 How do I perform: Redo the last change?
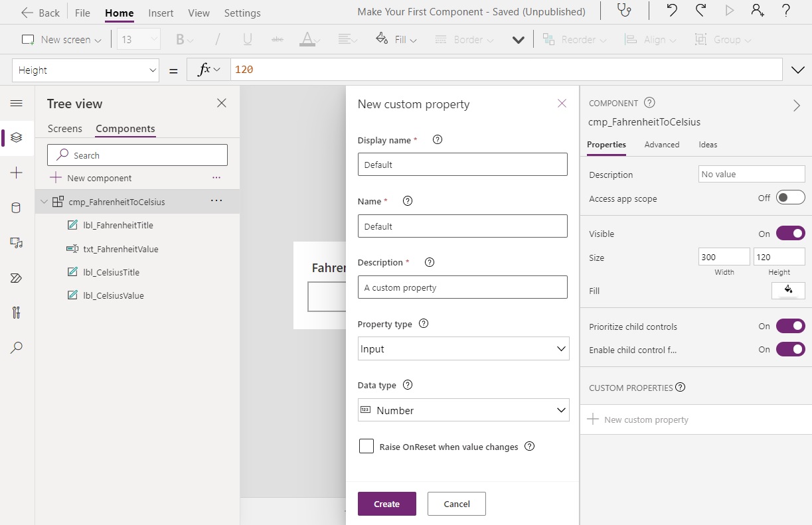coord(699,11)
